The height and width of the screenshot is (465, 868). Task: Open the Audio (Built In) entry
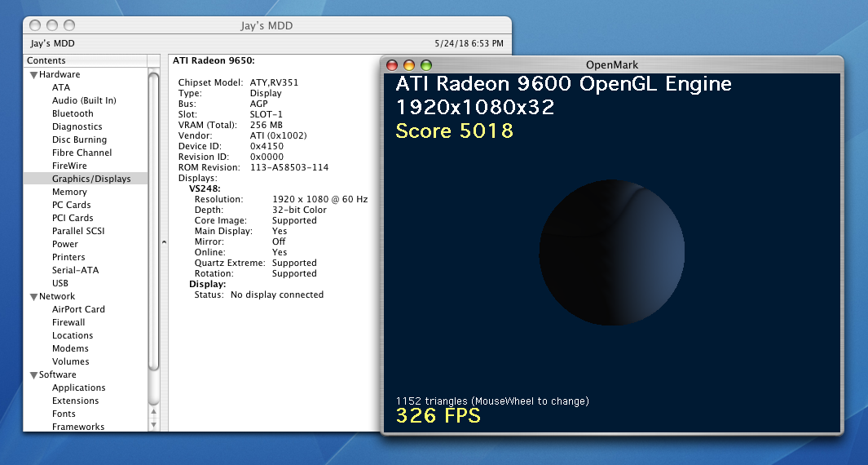coord(84,100)
